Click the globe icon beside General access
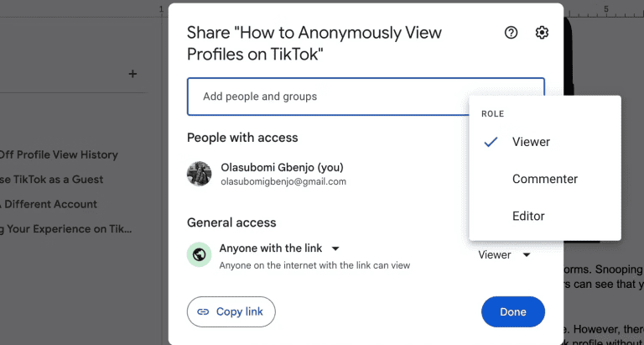This screenshot has height=345, width=644. click(200, 255)
